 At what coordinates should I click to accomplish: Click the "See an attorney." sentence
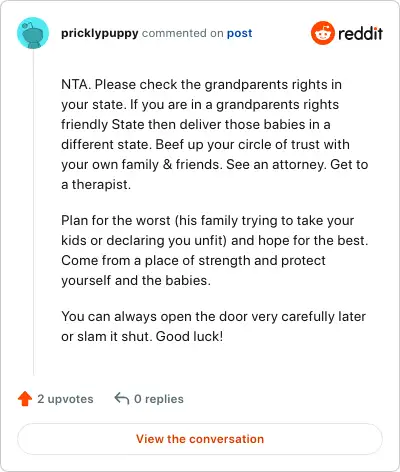(276, 164)
